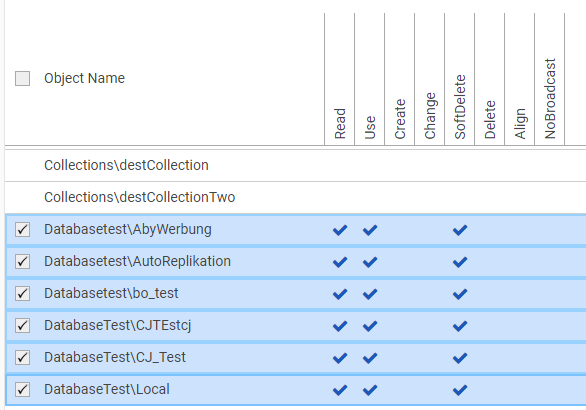Click SoftDelete checkmark for Databasetest\bo_test
Image resolution: width=586 pixels, height=410 pixels.
pos(460,294)
